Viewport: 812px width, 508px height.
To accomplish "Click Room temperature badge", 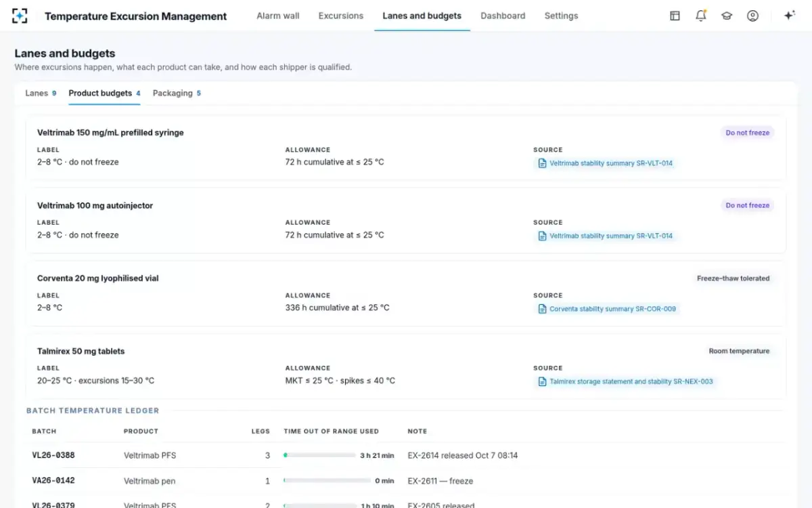I will (739, 351).
